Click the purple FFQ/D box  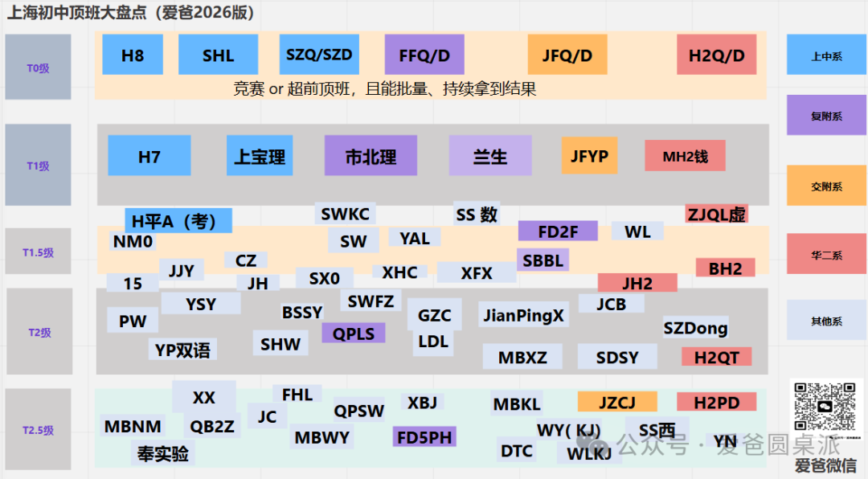424,55
